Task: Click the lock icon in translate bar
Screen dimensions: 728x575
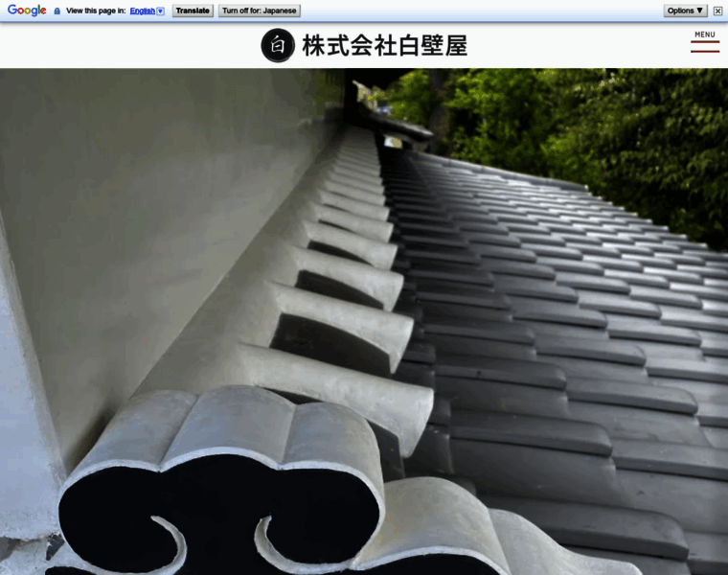Action: pos(57,11)
